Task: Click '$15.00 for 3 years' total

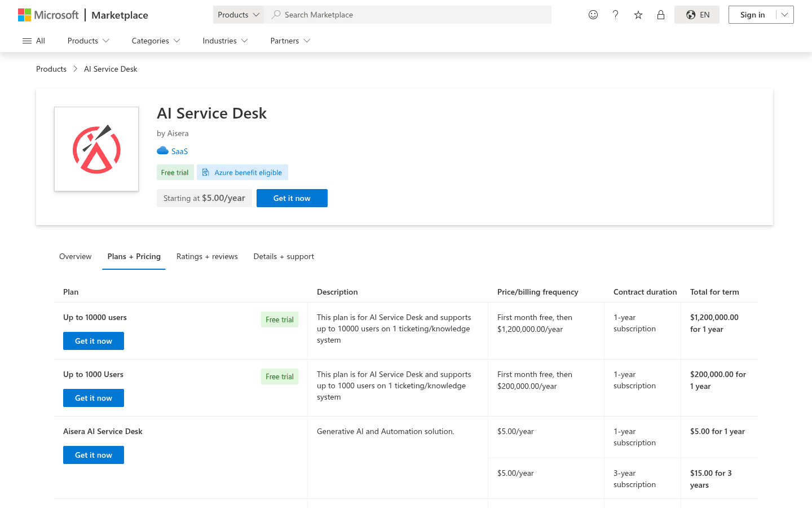Action: point(711,479)
